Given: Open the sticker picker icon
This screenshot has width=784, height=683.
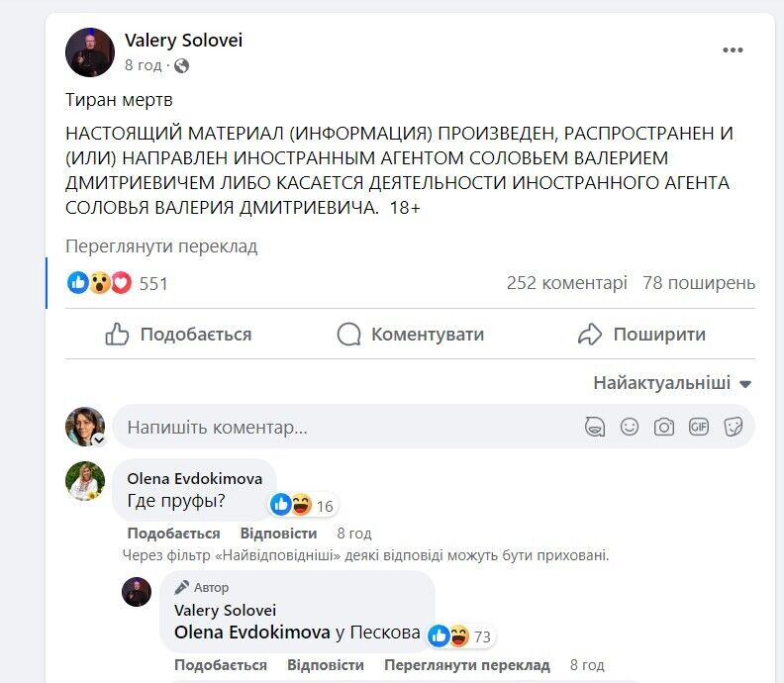Looking at the screenshot, I should 734,428.
